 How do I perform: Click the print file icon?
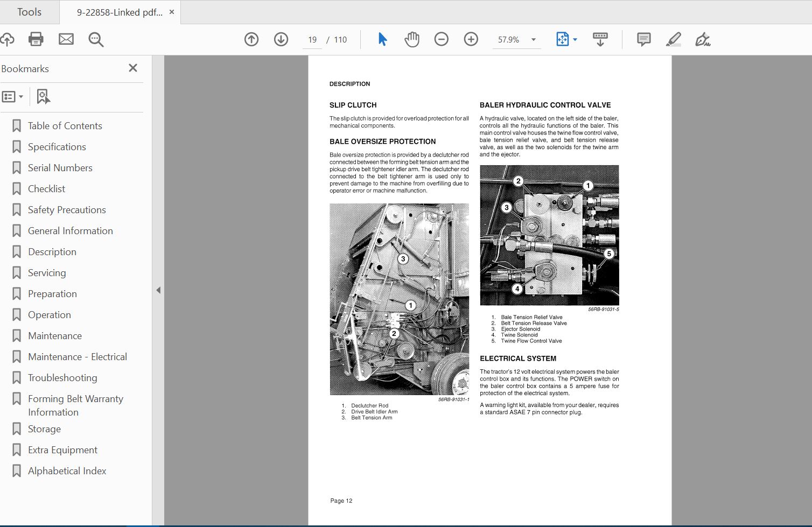click(36, 39)
